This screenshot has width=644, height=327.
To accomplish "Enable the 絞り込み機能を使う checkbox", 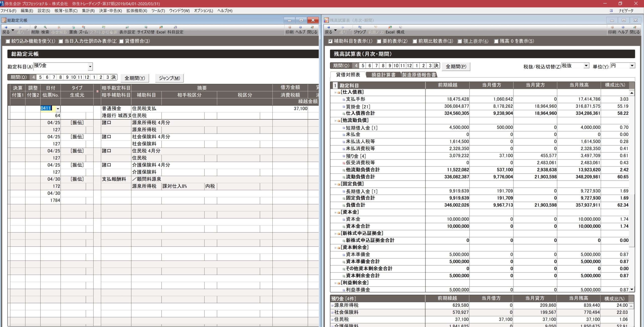I will (8, 41).
